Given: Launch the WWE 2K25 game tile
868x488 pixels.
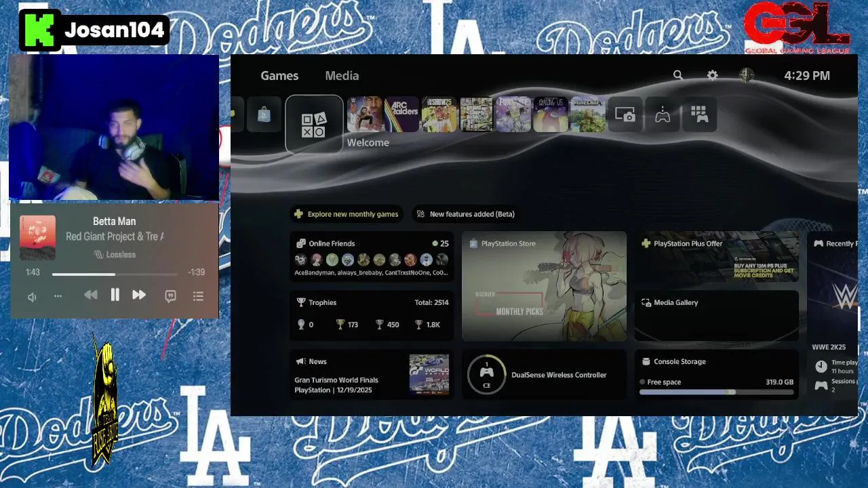Looking at the screenshot, I should point(366,115).
